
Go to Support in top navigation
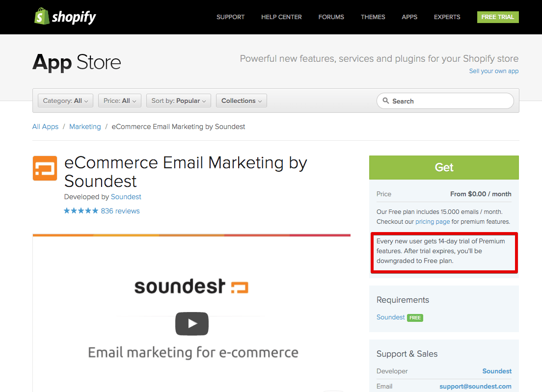pos(230,17)
